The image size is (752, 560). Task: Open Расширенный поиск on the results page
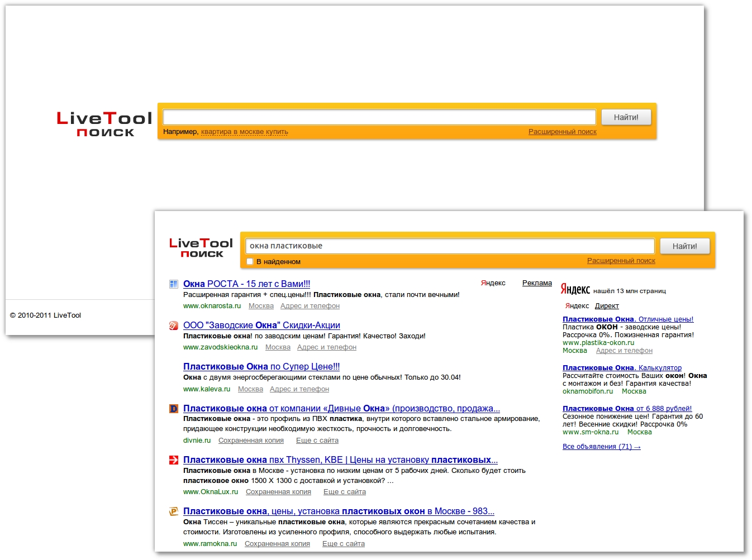tap(621, 261)
